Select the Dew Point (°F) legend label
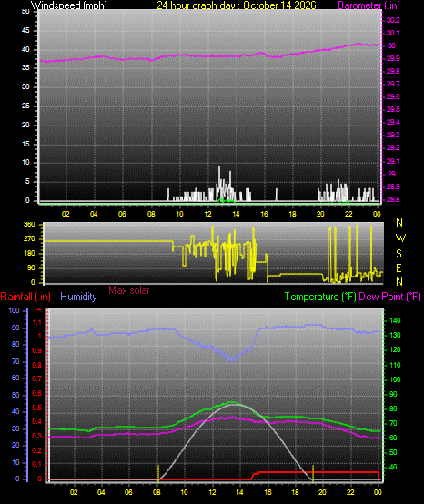The image size is (424, 504). tap(390, 297)
